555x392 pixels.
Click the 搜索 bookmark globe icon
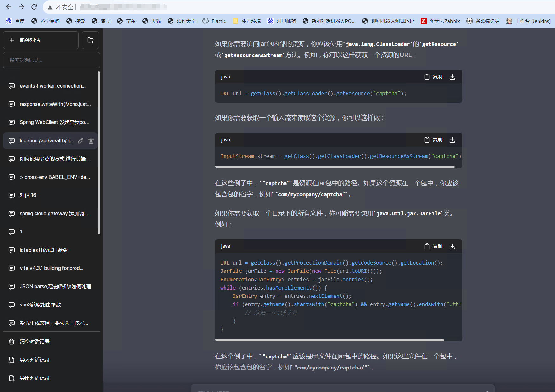click(69, 21)
